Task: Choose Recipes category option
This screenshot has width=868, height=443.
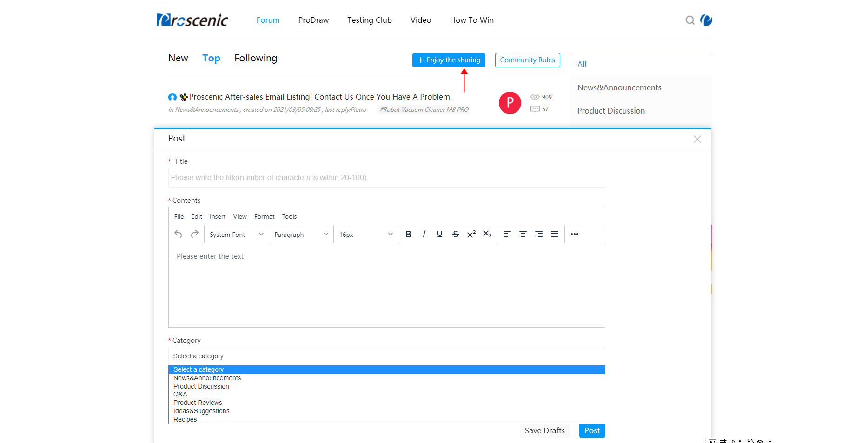Action: [387, 419]
